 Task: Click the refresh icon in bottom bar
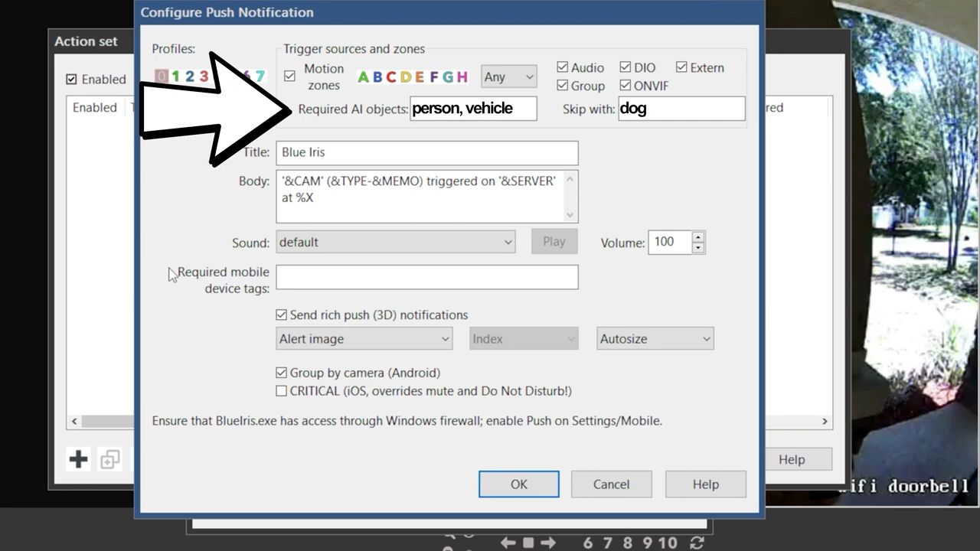(x=697, y=543)
